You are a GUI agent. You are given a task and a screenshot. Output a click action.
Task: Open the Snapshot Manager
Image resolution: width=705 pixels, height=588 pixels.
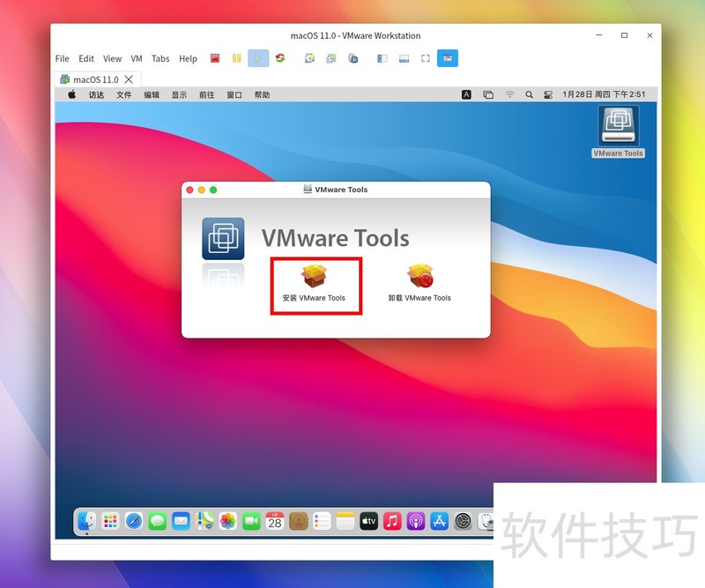[x=354, y=57]
